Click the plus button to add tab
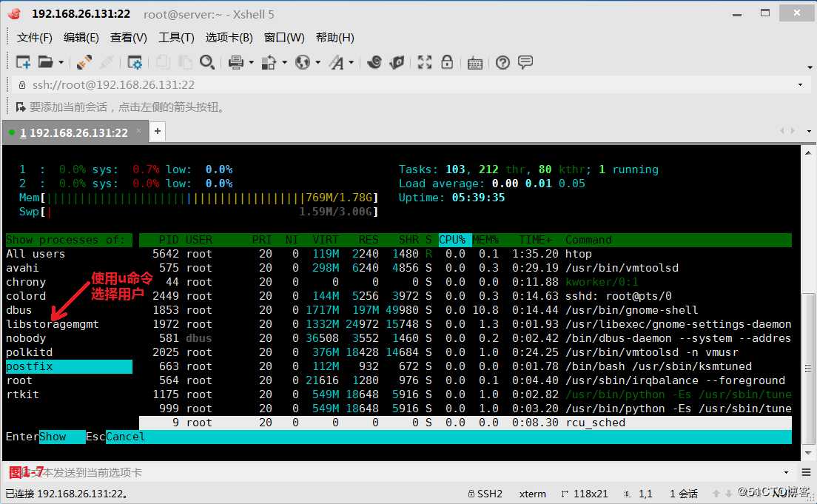Screen dimensions: 817x504 [158, 131]
